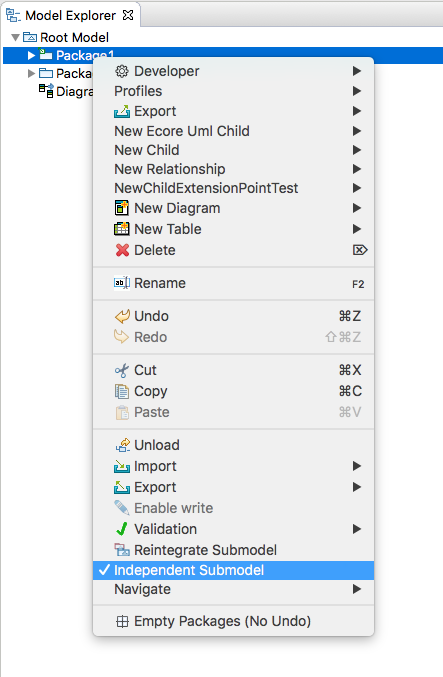Collapse the Root Model tree node
443x677 pixels.
16,38
